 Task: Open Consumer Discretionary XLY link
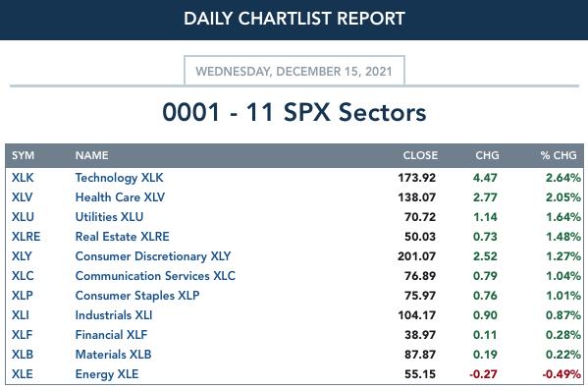coord(153,256)
